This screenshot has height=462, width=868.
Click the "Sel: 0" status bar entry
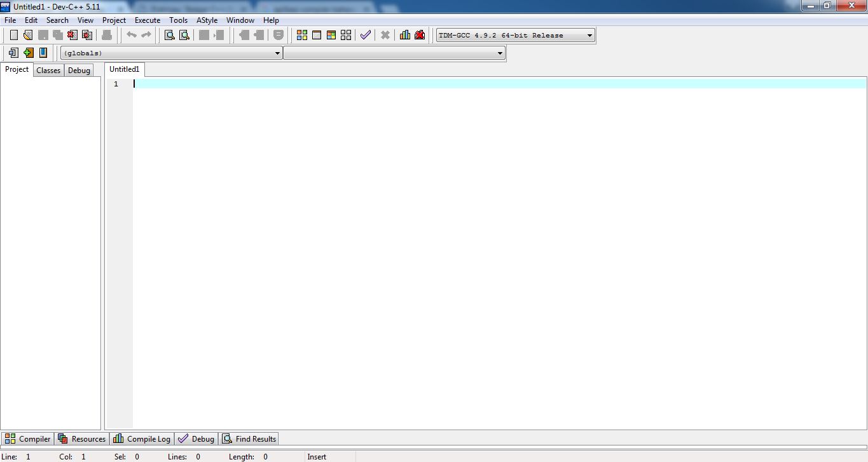(127, 457)
